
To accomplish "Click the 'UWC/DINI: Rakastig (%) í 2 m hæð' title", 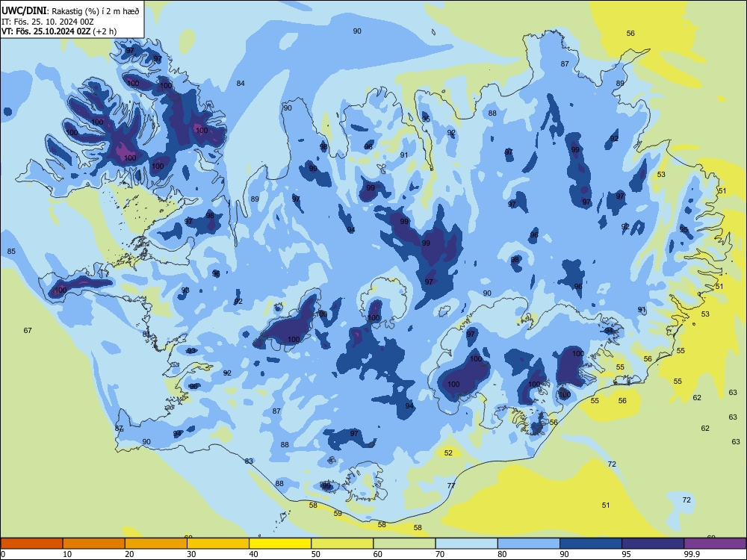I will (x=70, y=10).
